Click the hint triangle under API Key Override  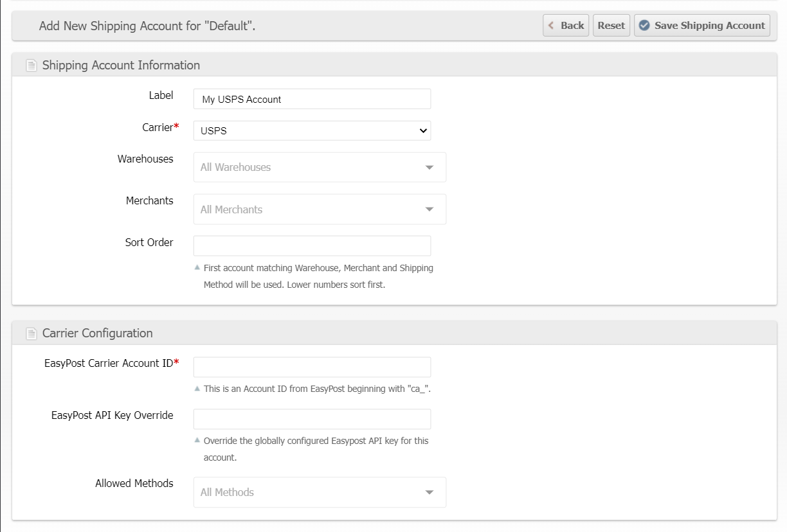(x=197, y=440)
